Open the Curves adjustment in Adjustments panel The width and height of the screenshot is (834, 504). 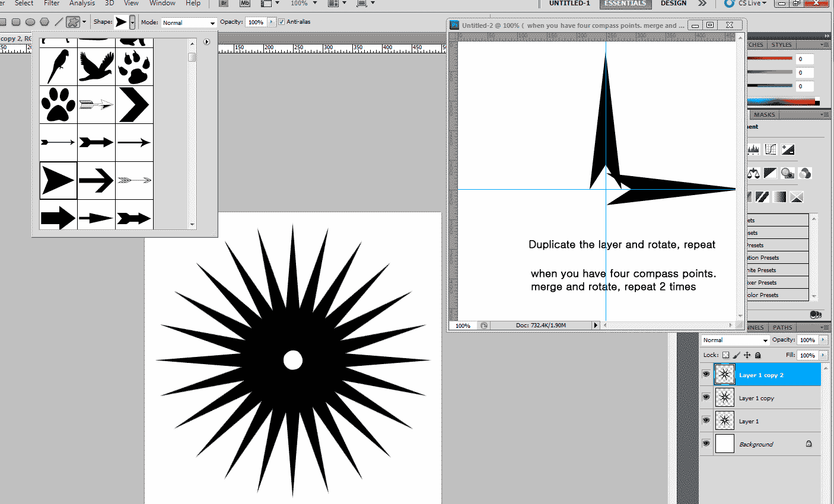pos(770,149)
